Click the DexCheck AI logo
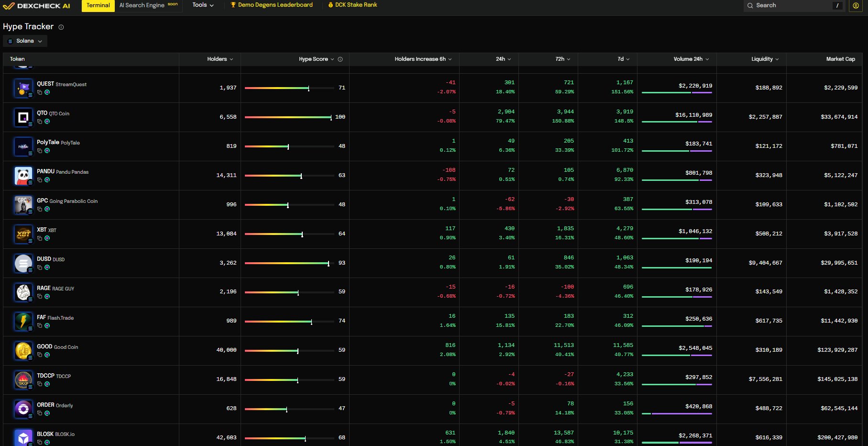Screen dimensions: 868x446 tap(36, 6)
